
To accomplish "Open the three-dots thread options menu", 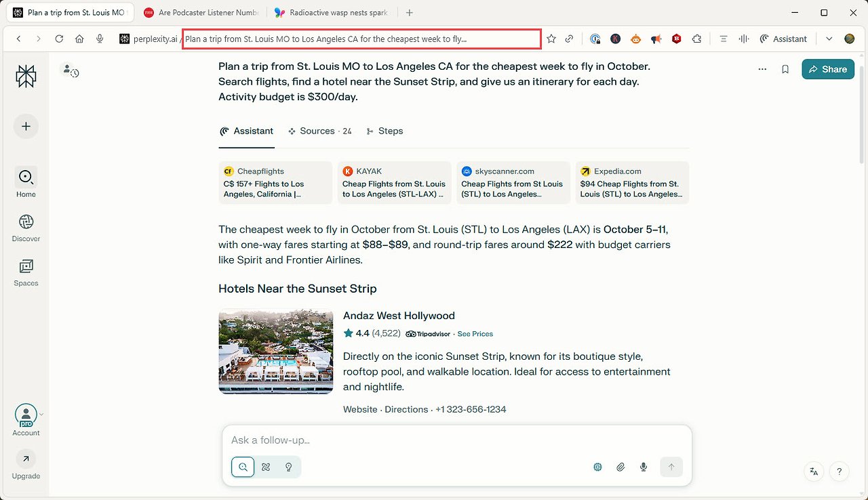I will 762,69.
